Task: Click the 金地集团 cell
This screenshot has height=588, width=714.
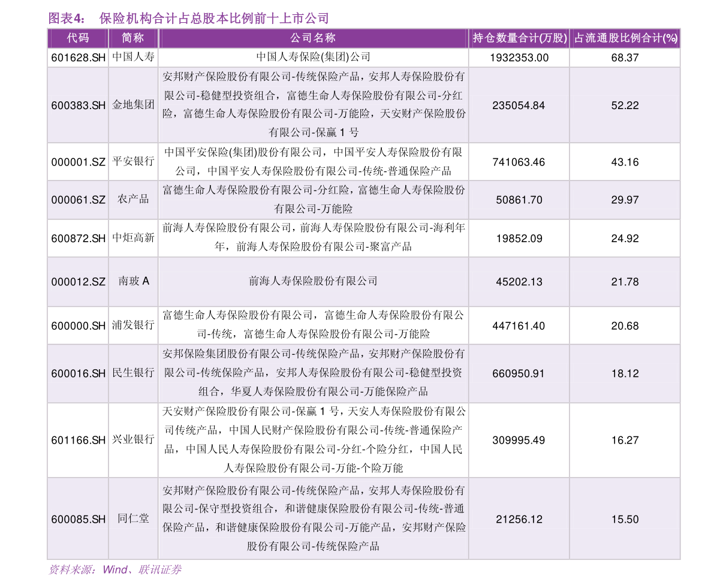Action: point(132,104)
